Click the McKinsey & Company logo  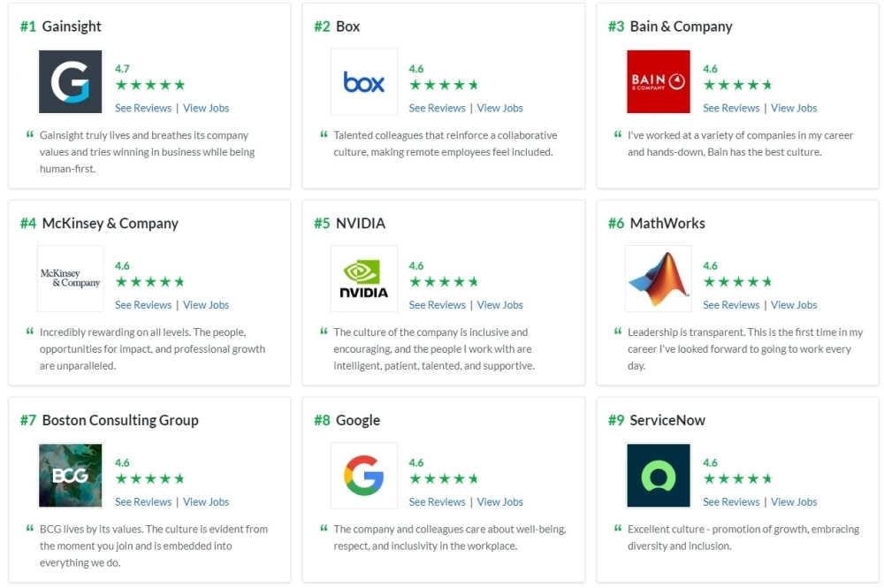70,279
